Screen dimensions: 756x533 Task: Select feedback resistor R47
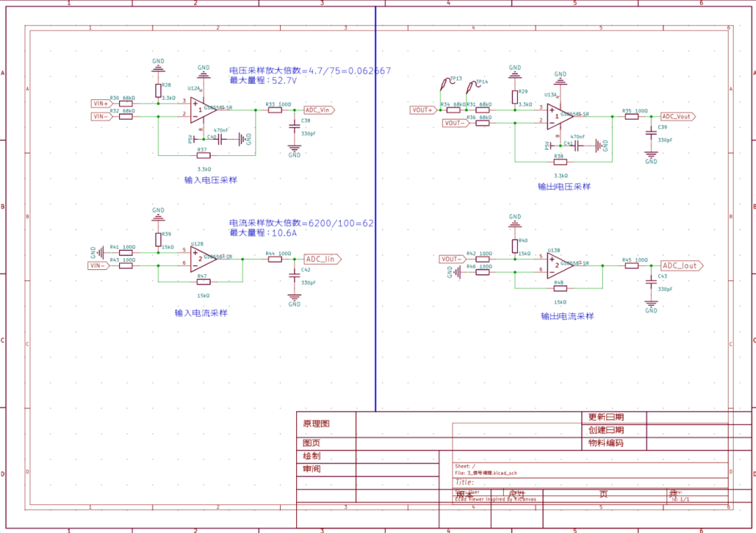pyautogui.click(x=204, y=282)
